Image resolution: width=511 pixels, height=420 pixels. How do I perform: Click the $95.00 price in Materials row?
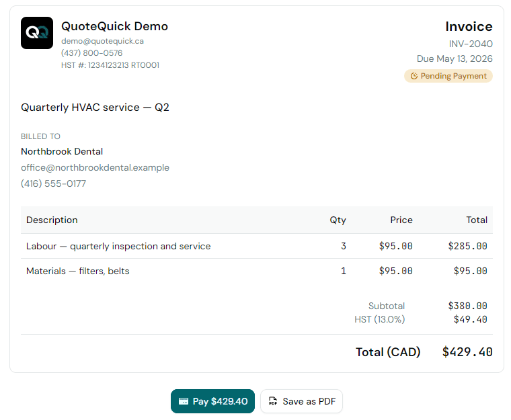[395, 271]
